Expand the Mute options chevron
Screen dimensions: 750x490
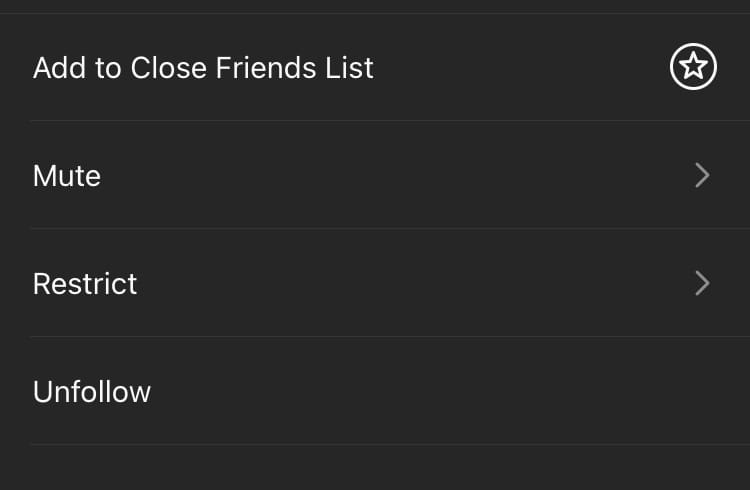point(702,176)
